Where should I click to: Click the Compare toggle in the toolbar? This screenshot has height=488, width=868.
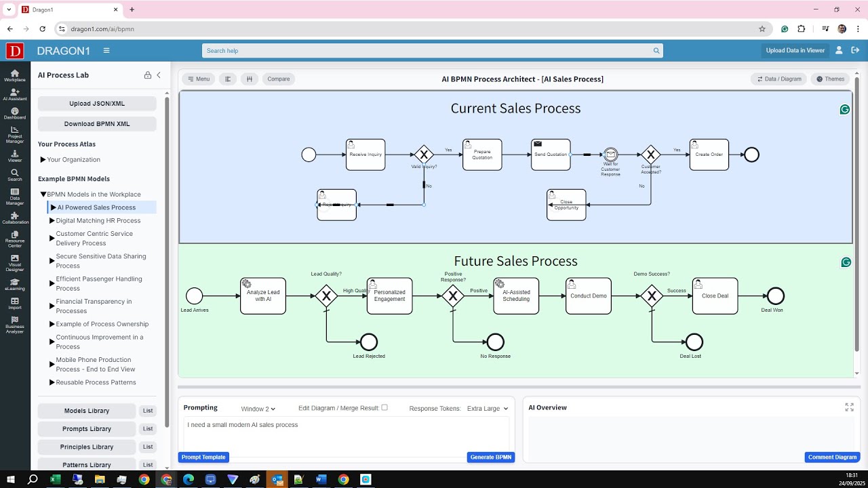(278, 79)
